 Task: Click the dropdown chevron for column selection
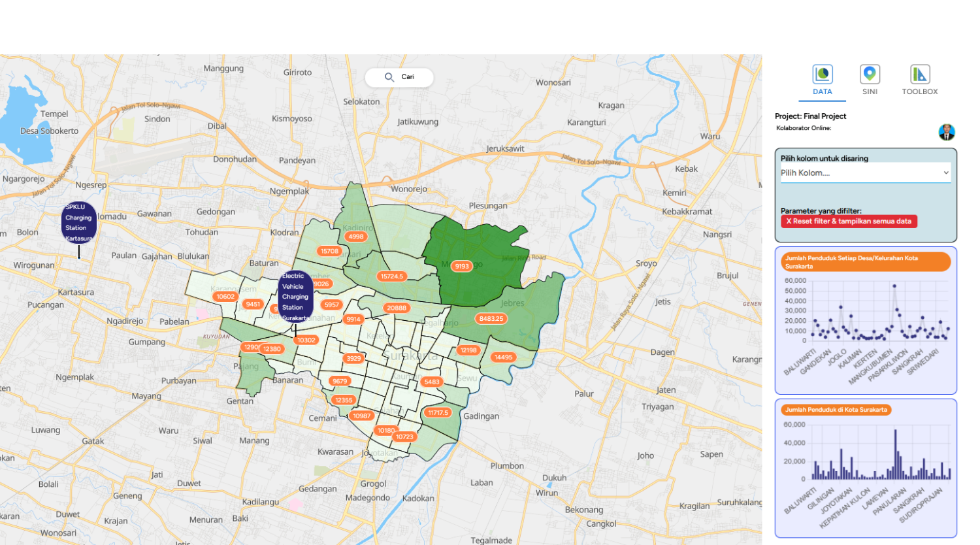[945, 173]
